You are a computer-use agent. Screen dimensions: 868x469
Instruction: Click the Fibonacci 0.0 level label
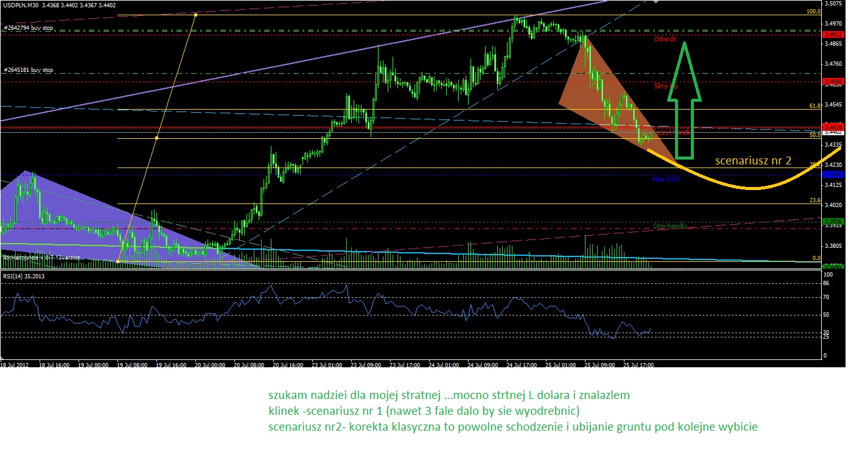(816, 258)
